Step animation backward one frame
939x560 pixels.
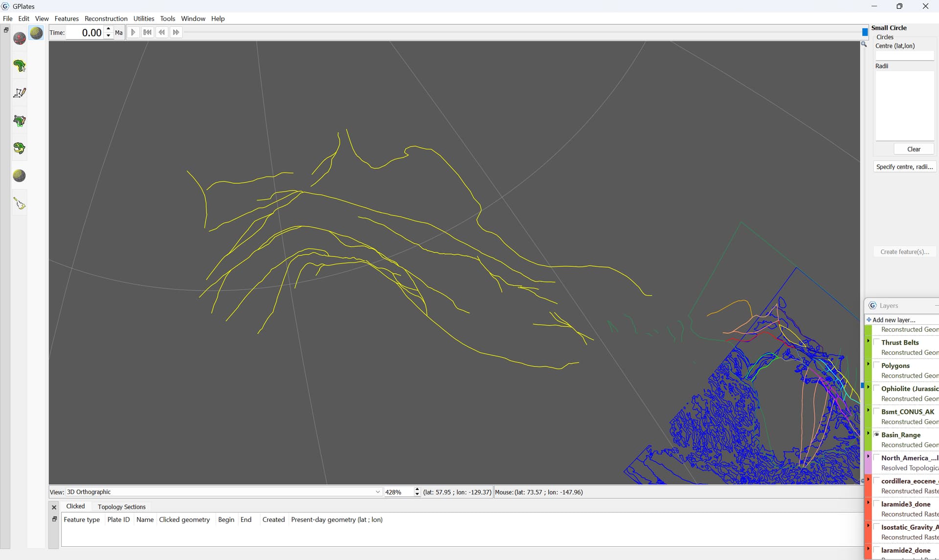161,32
